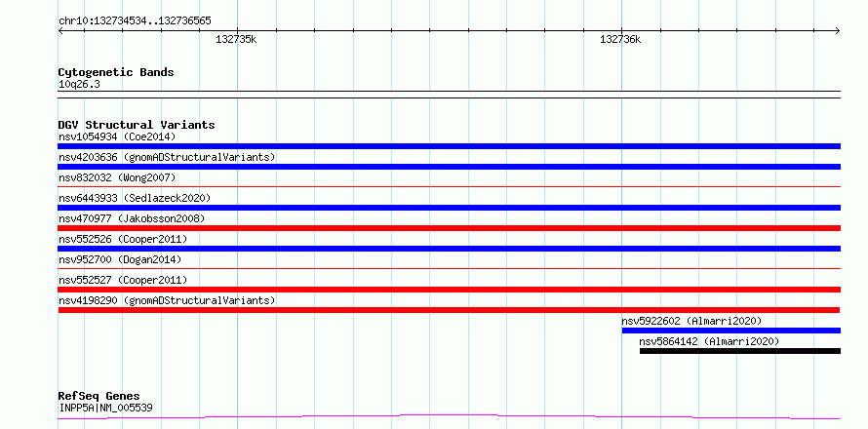Click the 132735k ruler tick label
The height and width of the screenshot is (429, 868).
point(236,39)
